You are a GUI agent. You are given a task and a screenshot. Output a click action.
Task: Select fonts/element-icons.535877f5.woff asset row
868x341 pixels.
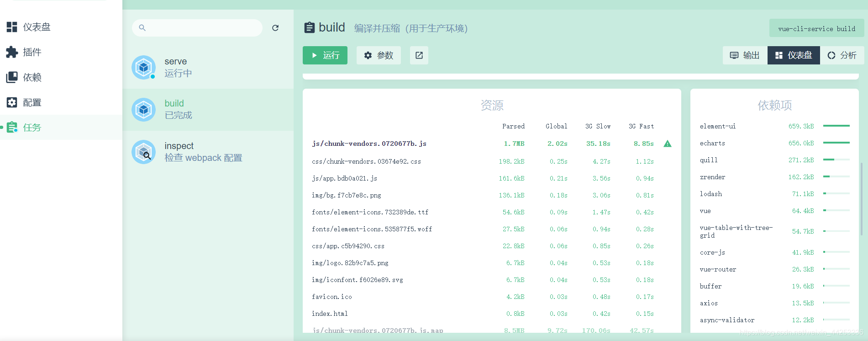[x=492, y=229]
